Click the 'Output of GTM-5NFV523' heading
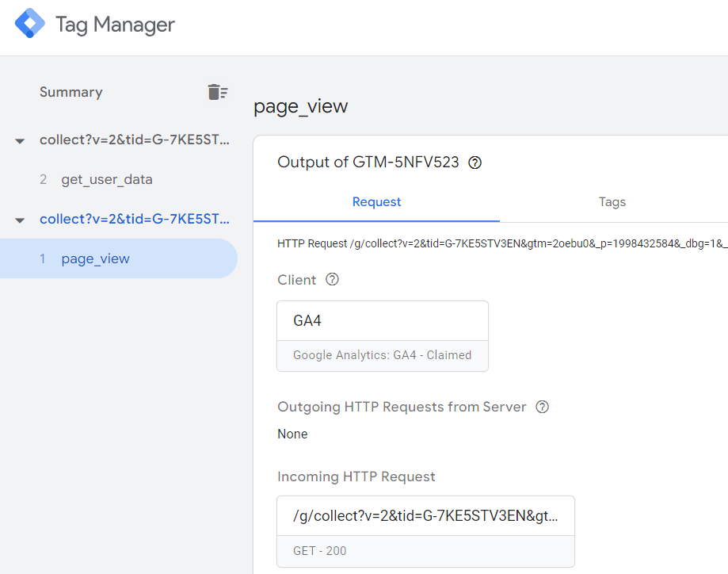 (x=368, y=163)
